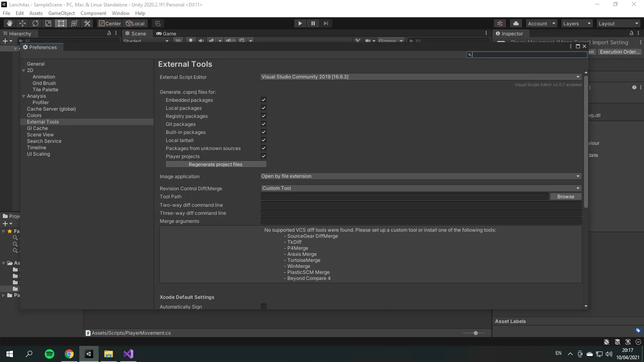Open the collab services icon
This screenshot has width=644, height=362.
(500, 23)
